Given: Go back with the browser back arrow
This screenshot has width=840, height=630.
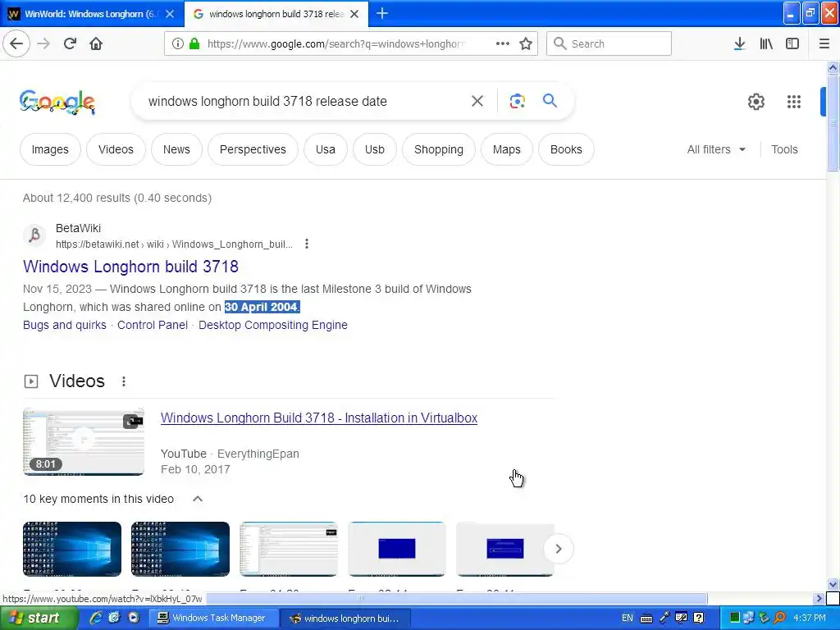Looking at the screenshot, I should pos(16,43).
